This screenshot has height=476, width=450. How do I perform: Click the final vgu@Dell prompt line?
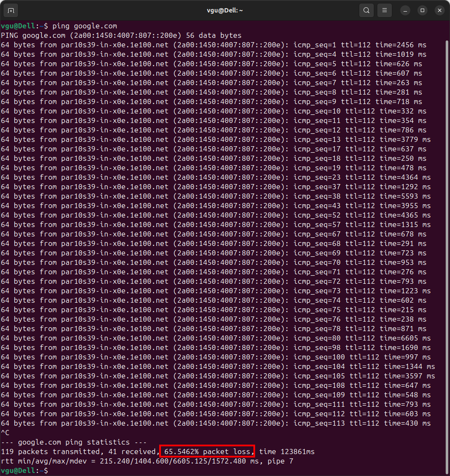pos(24,470)
